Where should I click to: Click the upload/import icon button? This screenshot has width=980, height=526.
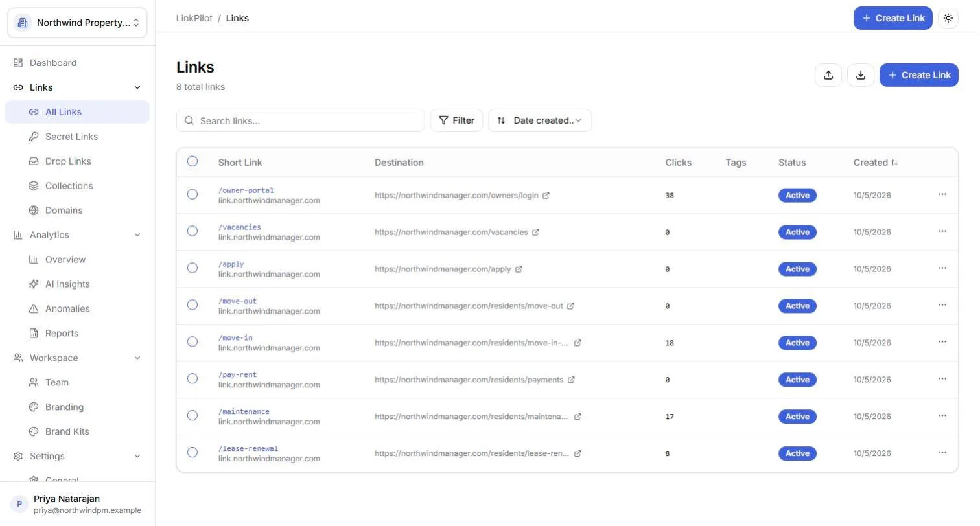[x=828, y=75]
